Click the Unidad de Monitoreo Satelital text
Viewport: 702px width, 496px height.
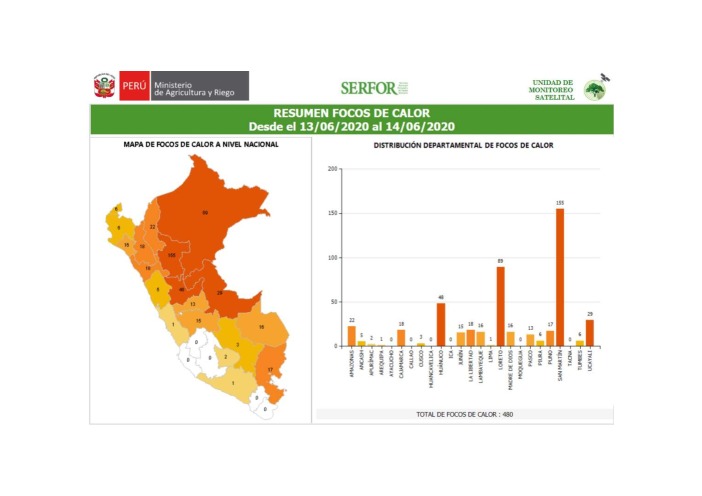[552, 89]
